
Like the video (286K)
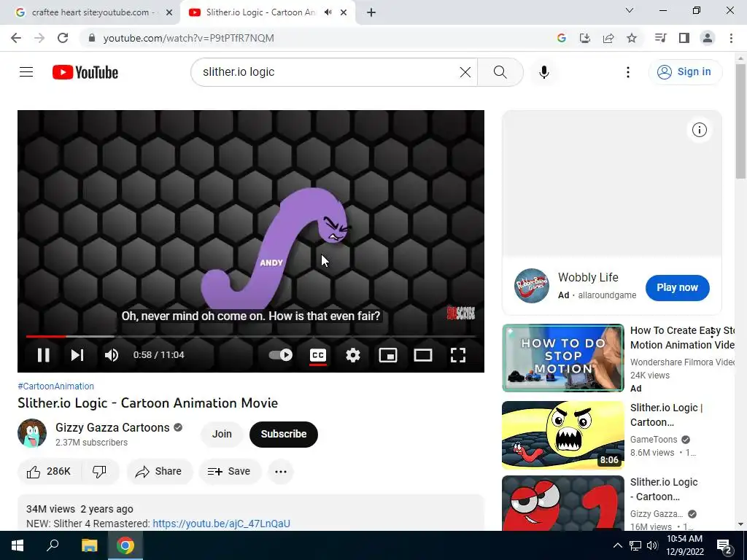49,472
